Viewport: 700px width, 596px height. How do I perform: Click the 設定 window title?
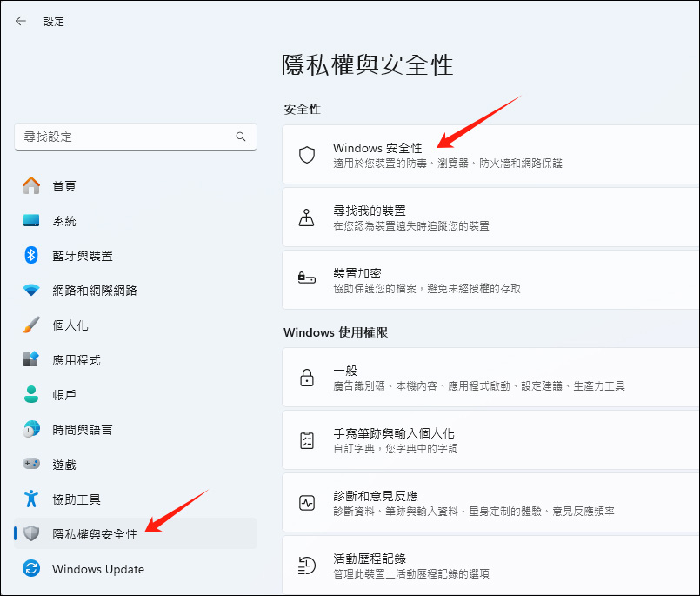54,22
